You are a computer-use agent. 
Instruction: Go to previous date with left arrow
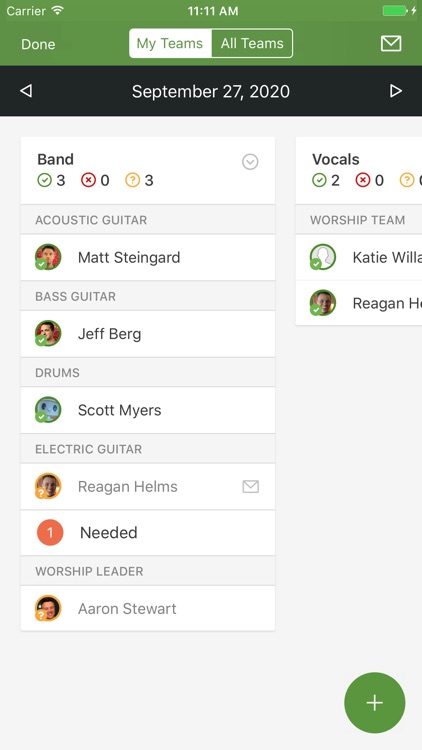point(26,91)
